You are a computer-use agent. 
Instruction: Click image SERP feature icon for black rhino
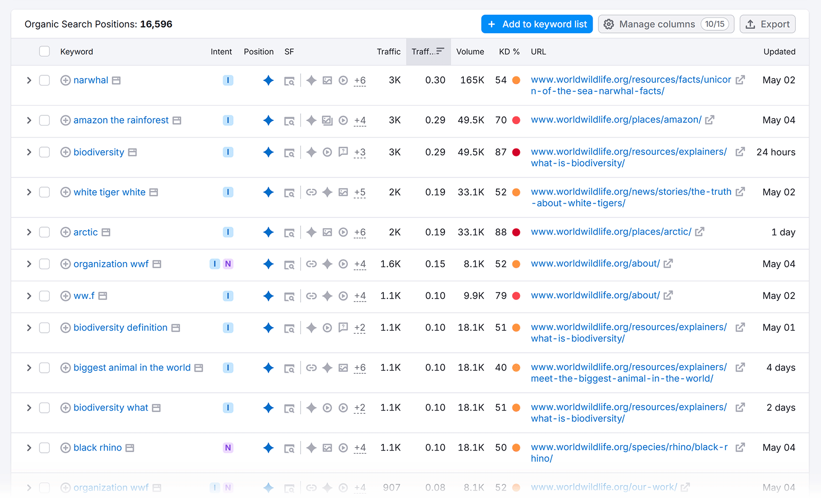327,448
